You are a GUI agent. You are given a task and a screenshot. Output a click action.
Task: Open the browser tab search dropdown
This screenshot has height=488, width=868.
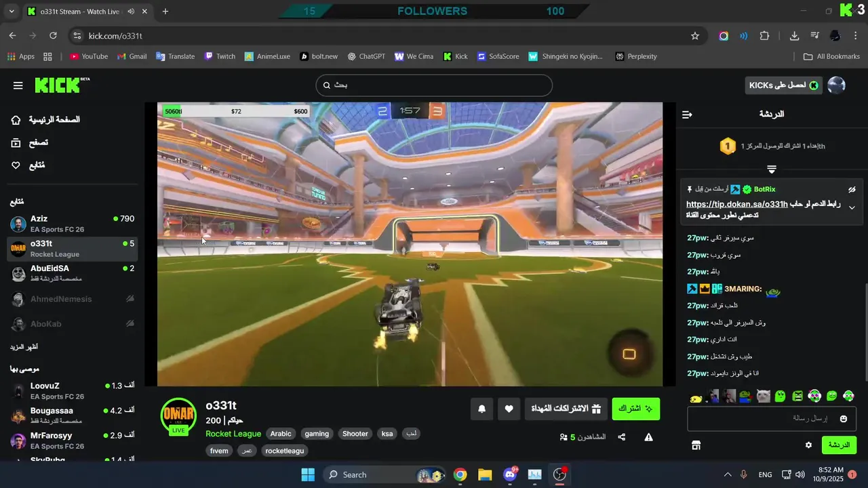(x=12, y=12)
